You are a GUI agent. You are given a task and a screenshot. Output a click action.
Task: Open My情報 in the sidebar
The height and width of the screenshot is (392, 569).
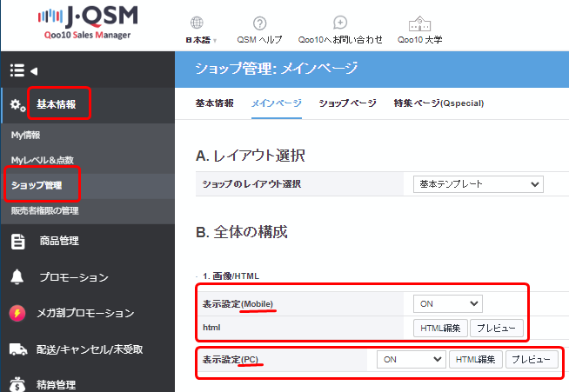coord(26,136)
